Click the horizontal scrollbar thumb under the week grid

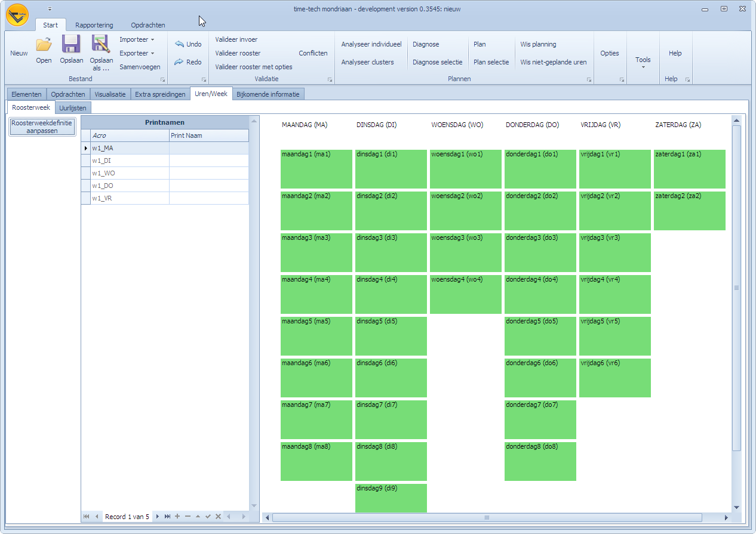(x=487, y=517)
